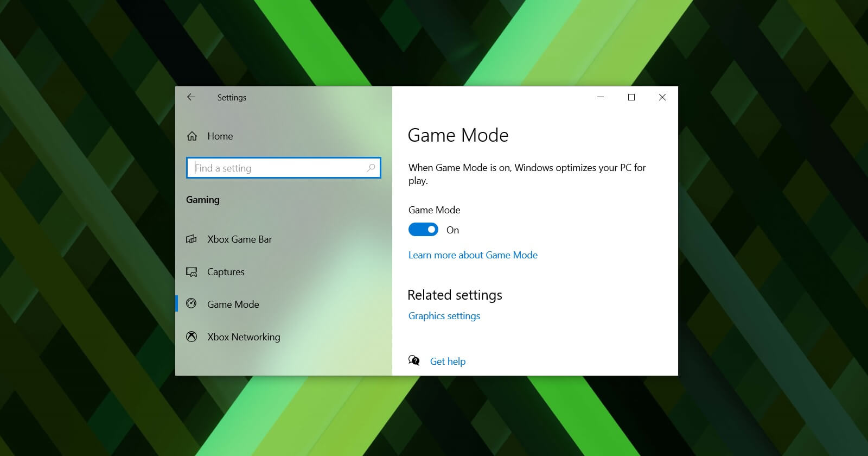The height and width of the screenshot is (456, 868).
Task: Go to the Captures settings page
Action: tap(226, 272)
